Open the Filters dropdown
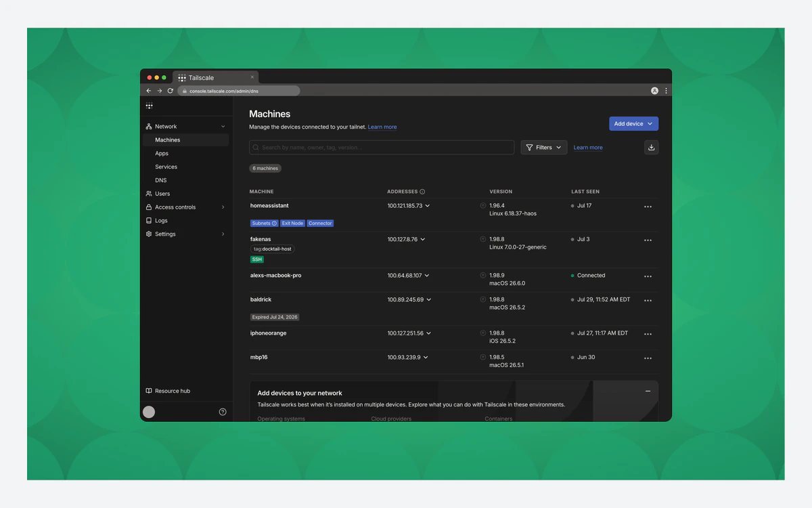 tap(544, 147)
